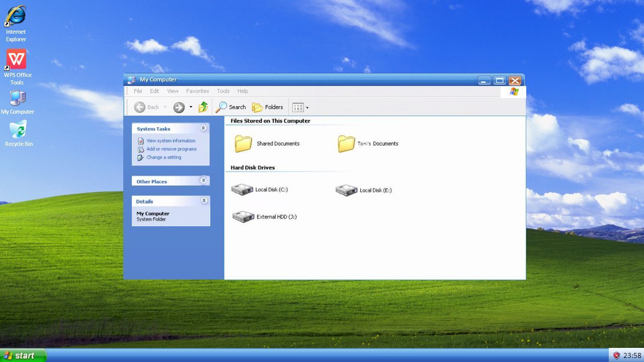Click the Windows flag logo in menu bar
The height and width of the screenshot is (362, 644).
click(x=514, y=92)
